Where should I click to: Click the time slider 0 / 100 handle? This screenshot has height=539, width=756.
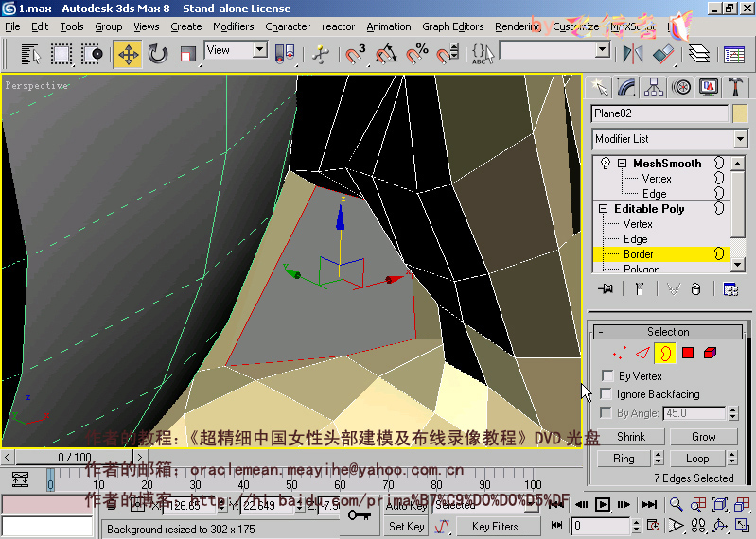pyautogui.click(x=74, y=457)
